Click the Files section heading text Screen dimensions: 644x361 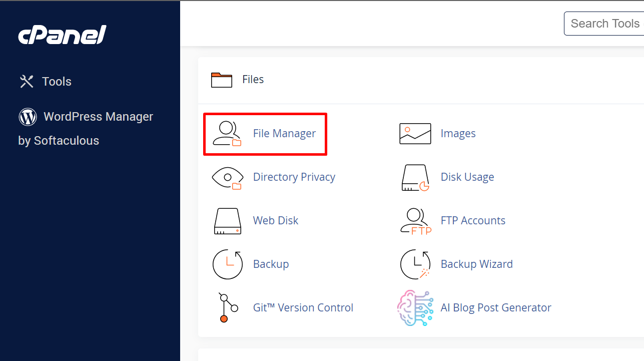point(253,80)
